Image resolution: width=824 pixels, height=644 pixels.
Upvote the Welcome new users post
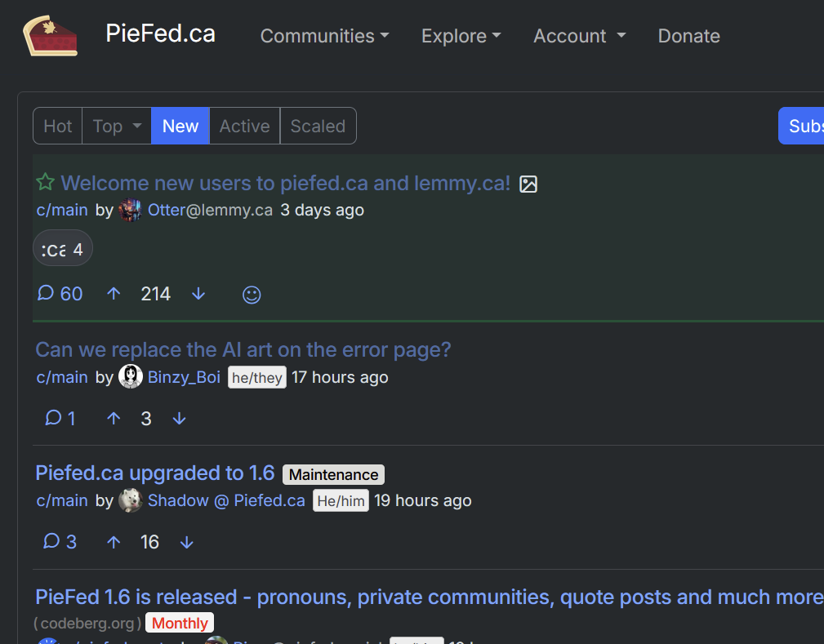pos(114,294)
